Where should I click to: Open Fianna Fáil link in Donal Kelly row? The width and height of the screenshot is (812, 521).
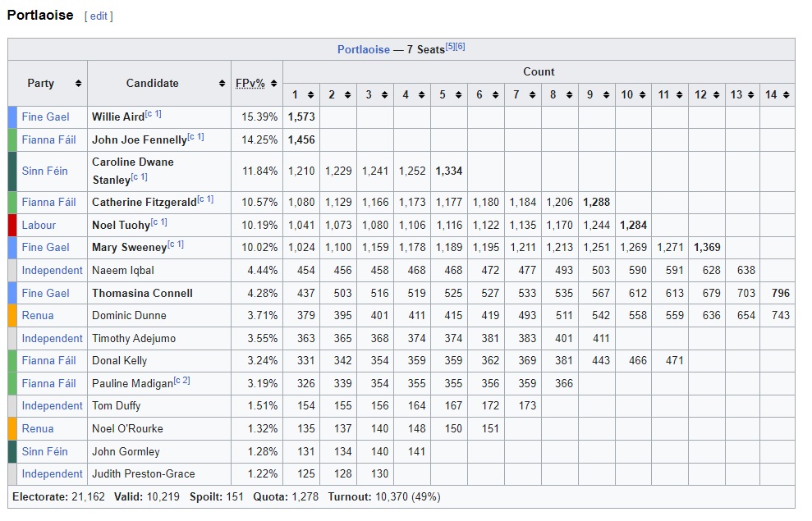pos(48,361)
